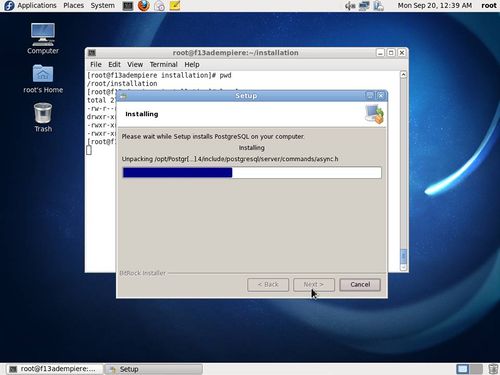The height and width of the screenshot is (375, 500).
Task: Click the pwd command line in the terminal
Action: point(159,75)
